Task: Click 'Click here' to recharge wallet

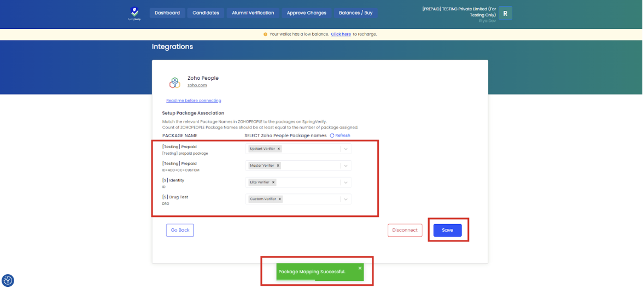Action: 341,34
